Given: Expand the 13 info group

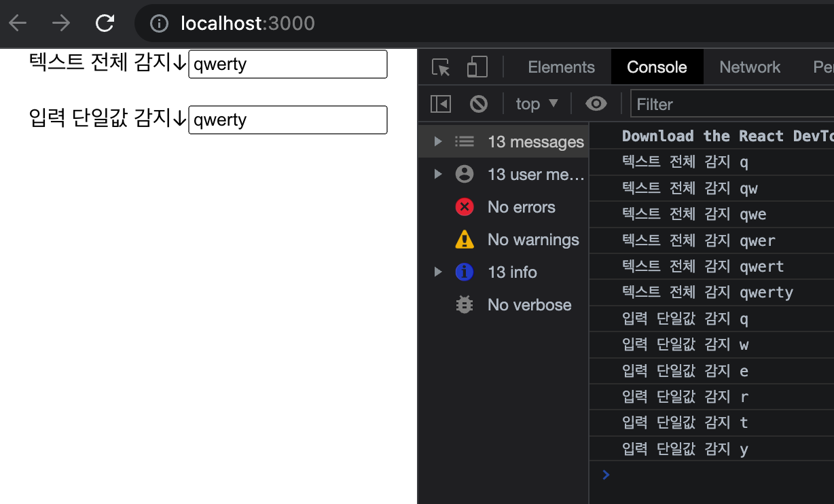Looking at the screenshot, I should click(x=438, y=272).
